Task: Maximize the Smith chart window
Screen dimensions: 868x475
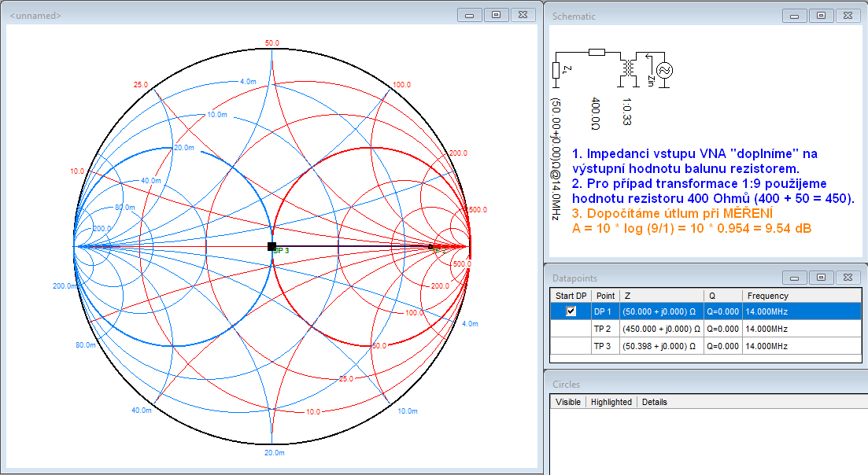Action: pos(496,15)
